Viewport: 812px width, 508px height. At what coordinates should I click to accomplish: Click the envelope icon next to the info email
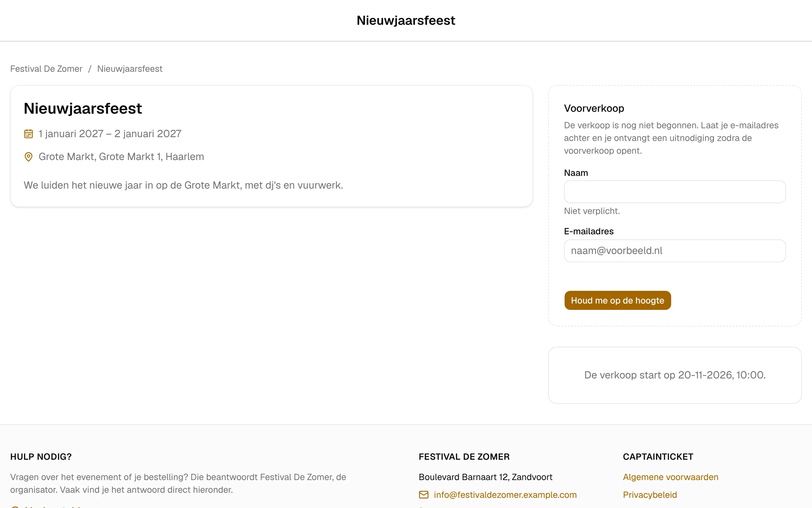click(424, 495)
